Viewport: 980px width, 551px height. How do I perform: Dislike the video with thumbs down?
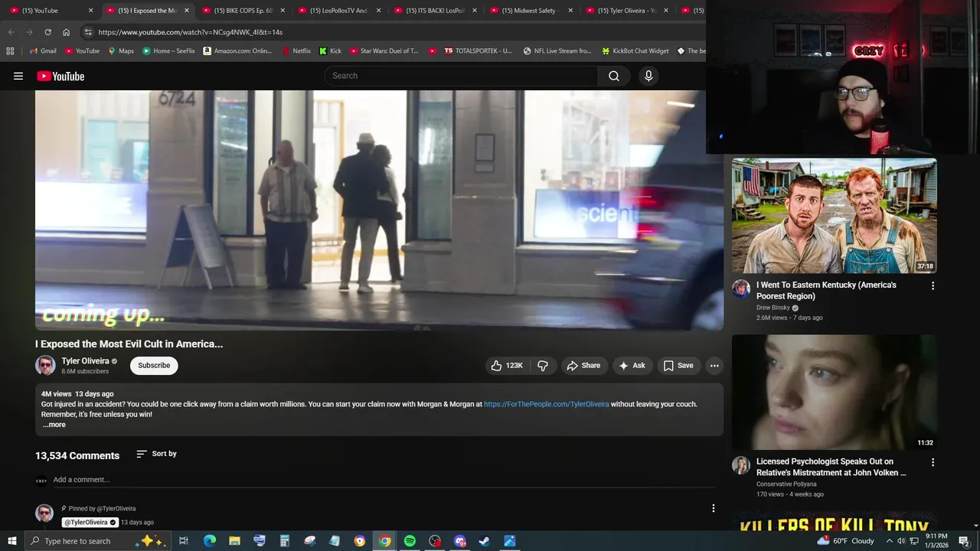(x=543, y=366)
